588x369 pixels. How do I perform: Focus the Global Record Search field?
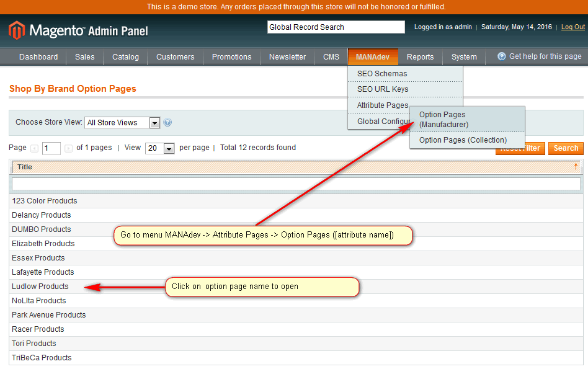click(x=336, y=27)
